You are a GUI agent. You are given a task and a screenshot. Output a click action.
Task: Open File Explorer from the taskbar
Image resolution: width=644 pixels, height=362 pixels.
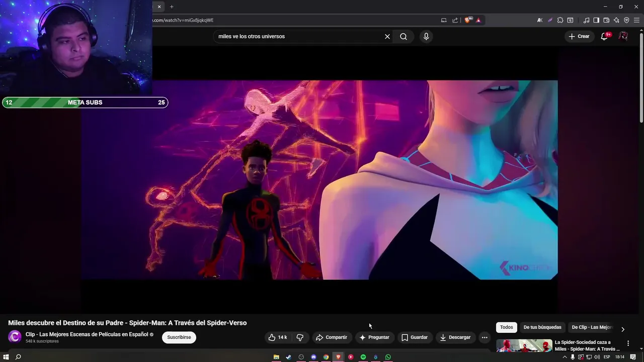(x=276, y=357)
